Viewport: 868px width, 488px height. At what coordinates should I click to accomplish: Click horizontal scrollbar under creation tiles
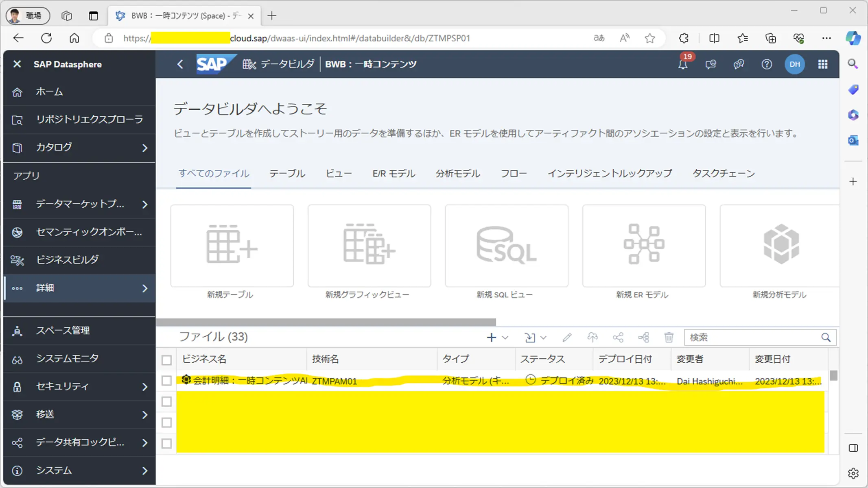pyautogui.click(x=326, y=322)
